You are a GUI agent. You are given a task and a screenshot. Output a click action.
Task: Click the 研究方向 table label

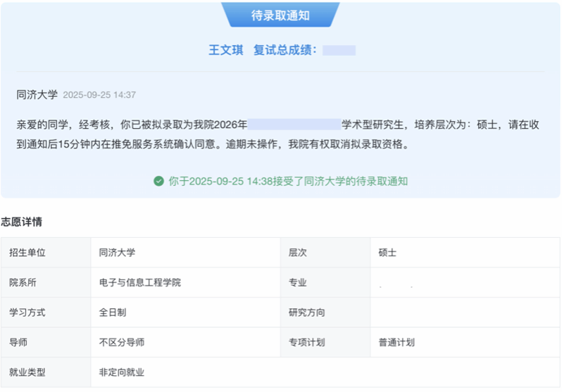tap(307, 312)
